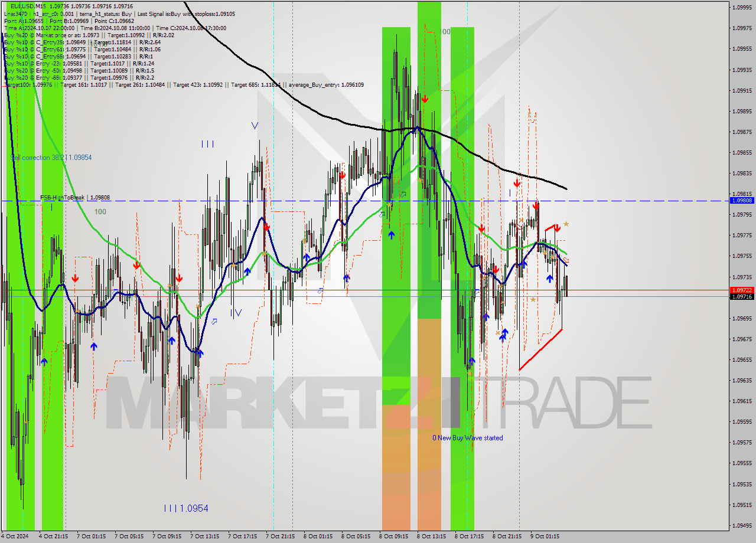Screen dimensions: 756x543
Task: Click the 1.09855 price axis value
Action: click(742, 152)
